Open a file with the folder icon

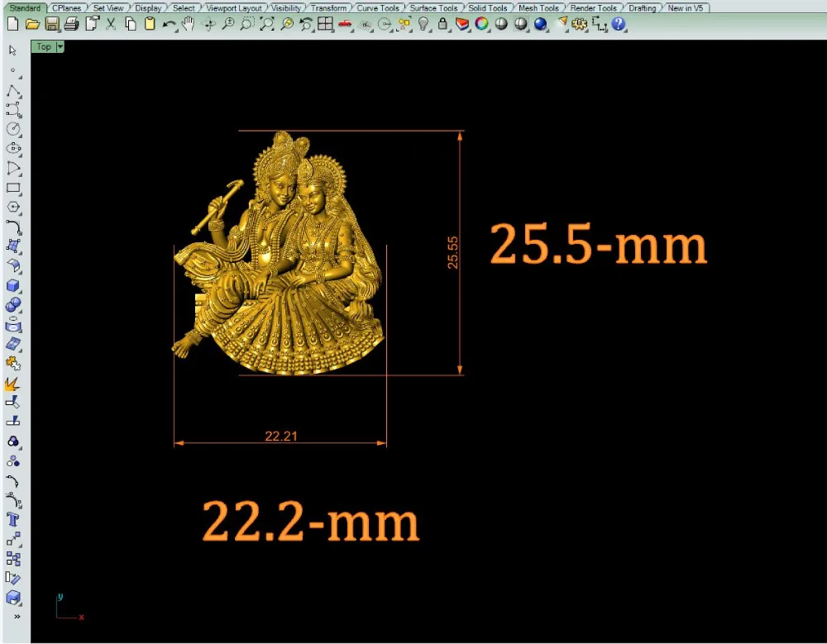click(32, 24)
